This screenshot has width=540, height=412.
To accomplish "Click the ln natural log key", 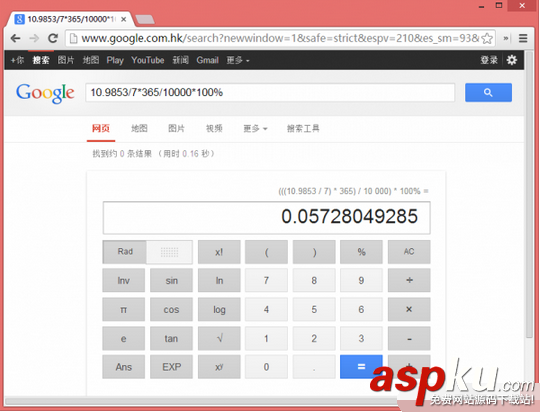I will tap(219, 280).
